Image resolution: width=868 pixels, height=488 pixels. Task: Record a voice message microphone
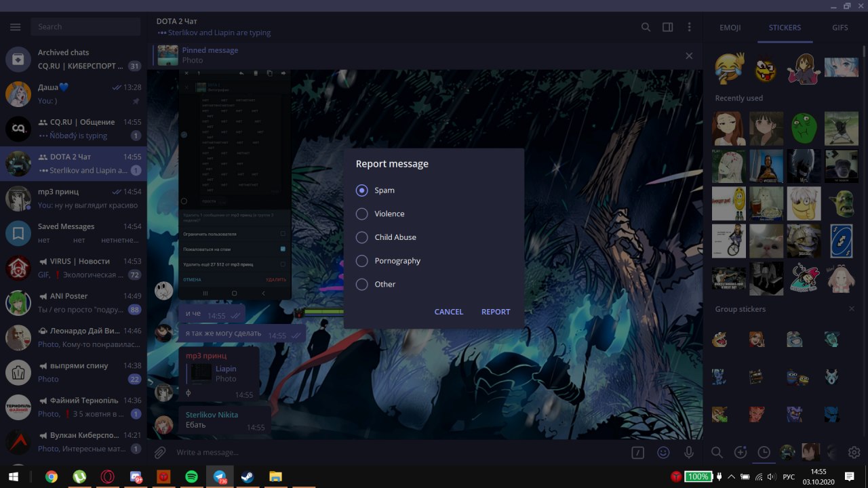[x=689, y=453]
